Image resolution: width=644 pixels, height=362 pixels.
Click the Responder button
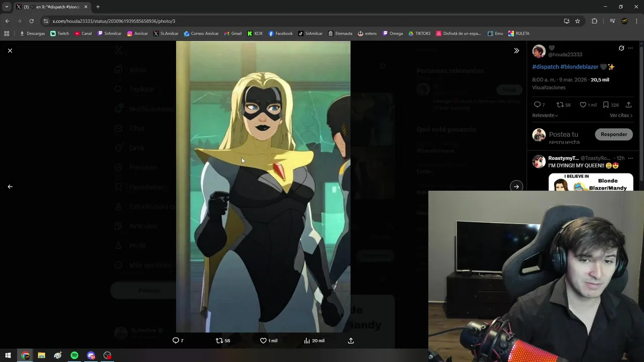[614, 134]
